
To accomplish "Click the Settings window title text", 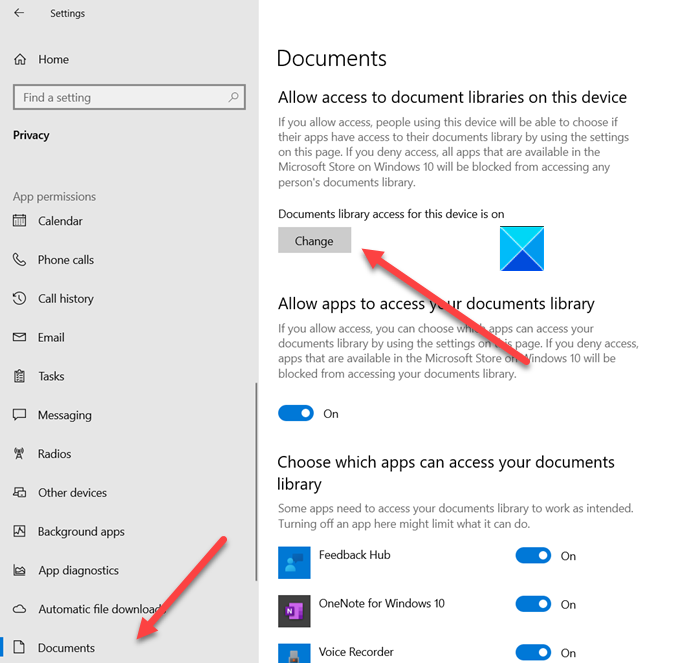I will (67, 13).
